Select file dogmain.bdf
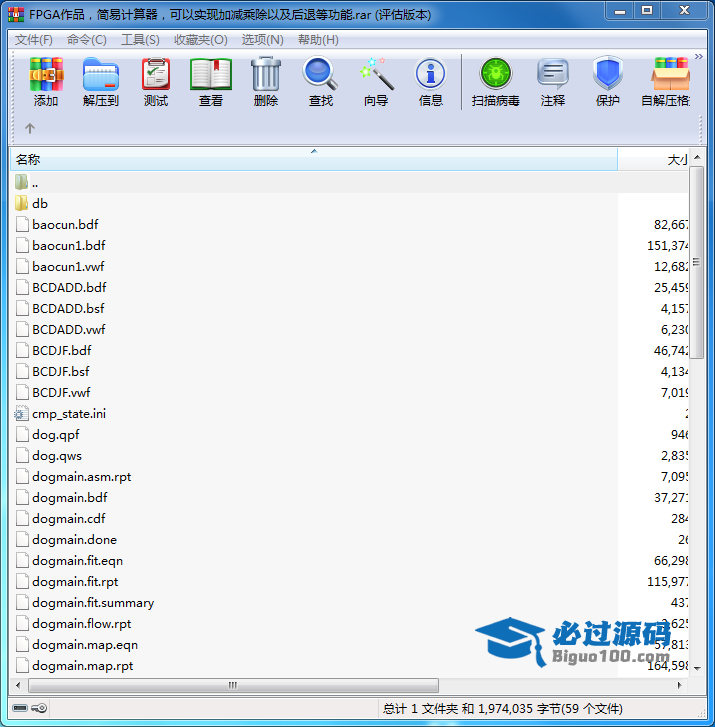 [x=70, y=497]
